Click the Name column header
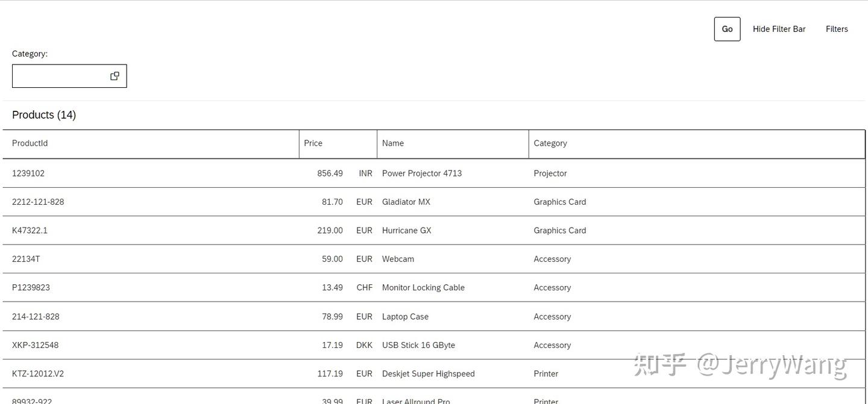Image resolution: width=868 pixels, height=404 pixels. pyautogui.click(x=453, y=143)
